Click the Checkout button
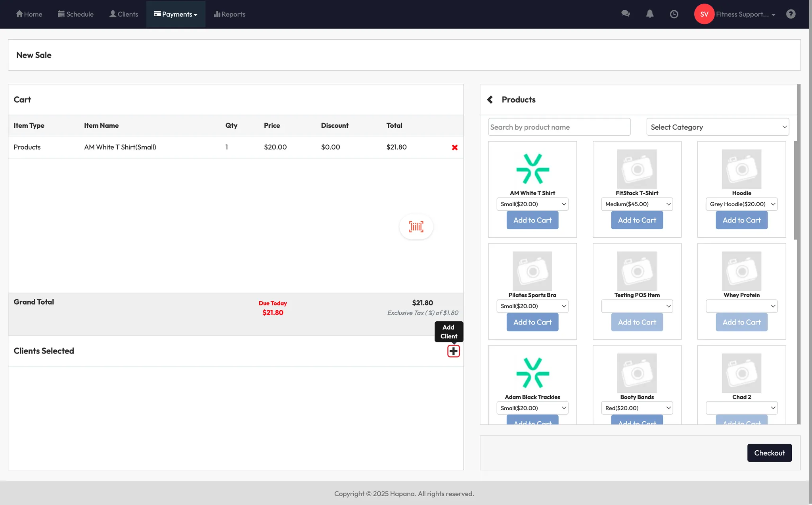This screenshot has height=505, width=812. [769, 453]
